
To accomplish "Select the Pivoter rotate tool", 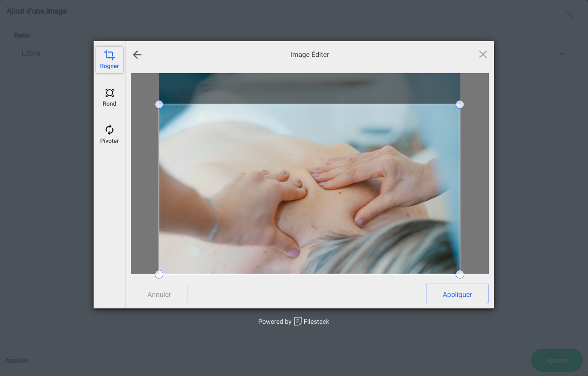I will coord(109,134).
